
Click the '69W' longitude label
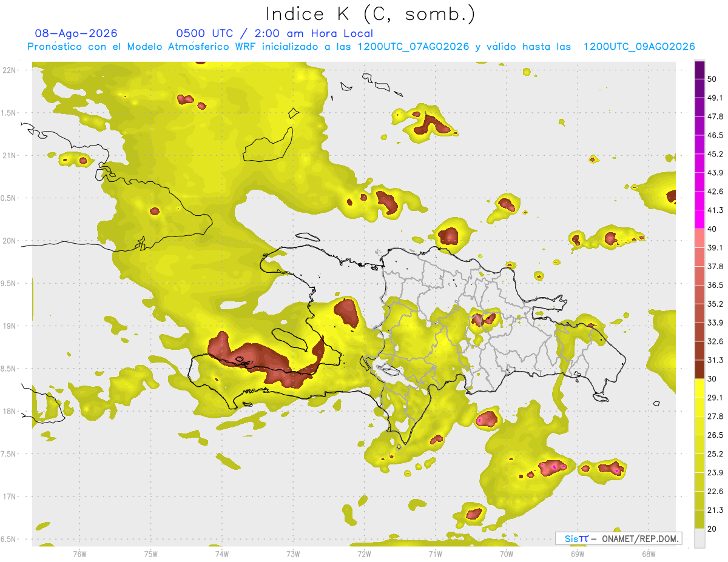coord(578,554)
